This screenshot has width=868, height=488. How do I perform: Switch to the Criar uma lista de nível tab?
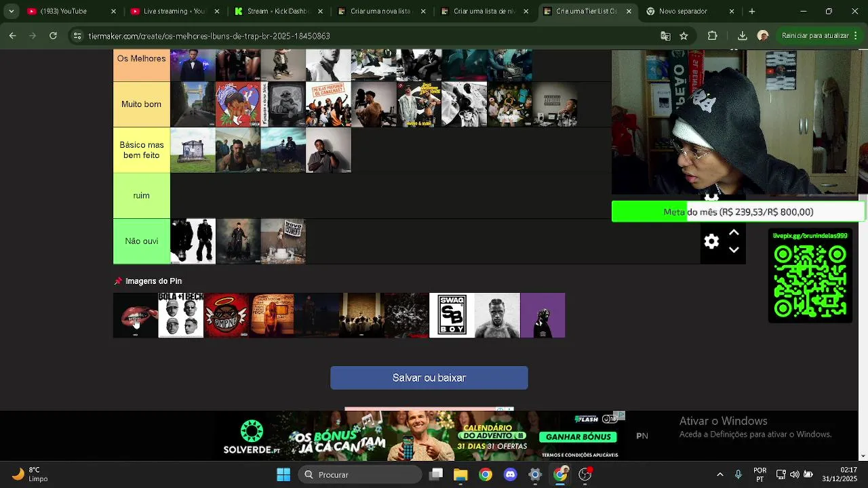point(484,11)
